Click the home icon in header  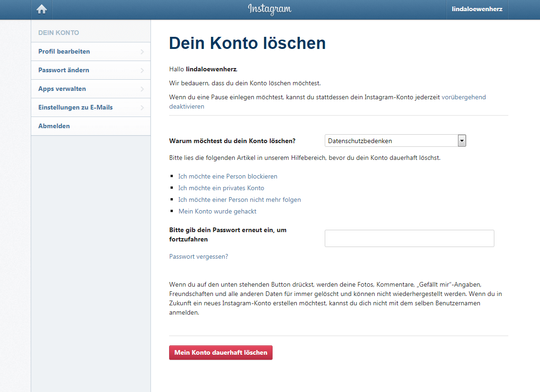pyautogui.click(x=42, y=9)
